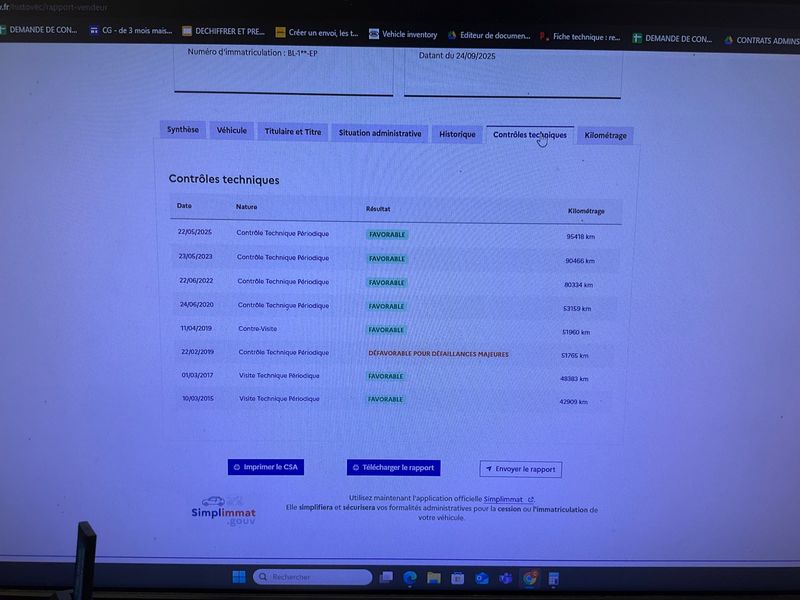Click the 53159 km mileage value

tap(577, 309)
